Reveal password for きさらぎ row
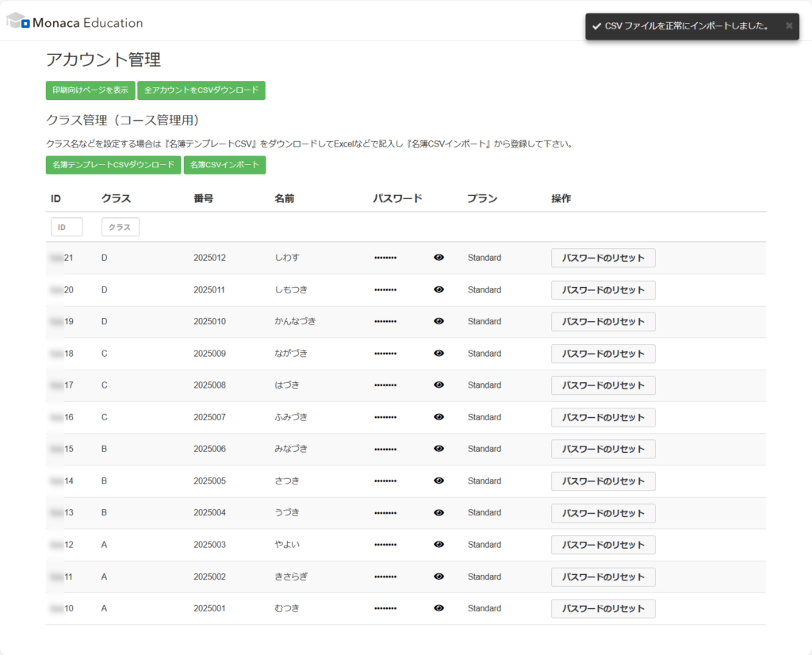812x655 pixels. [439, 576]
